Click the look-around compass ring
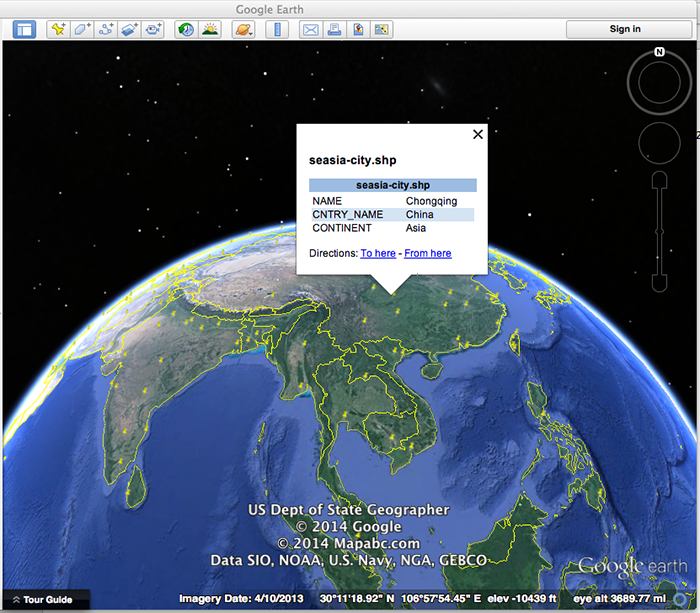700x613 pixels. [659, 82]
